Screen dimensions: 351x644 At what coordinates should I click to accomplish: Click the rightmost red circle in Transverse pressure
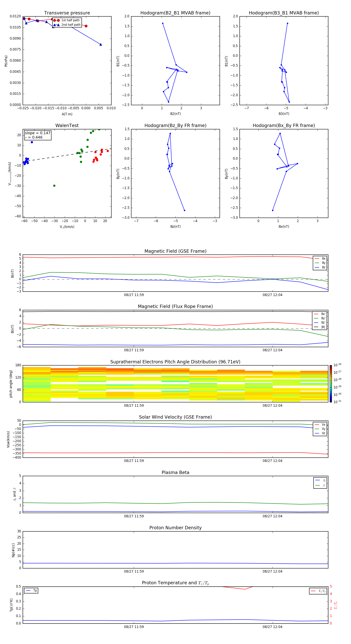point(86,26)
